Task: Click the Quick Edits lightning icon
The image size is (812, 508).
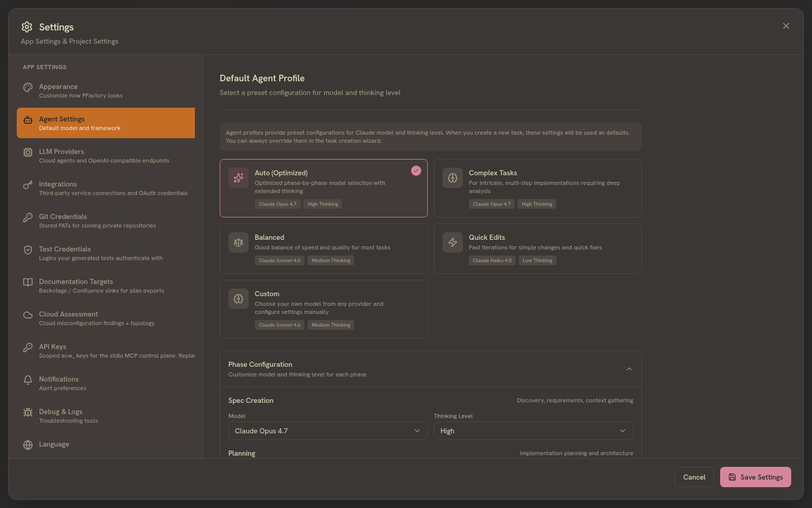Action: [x=453, y=242]
